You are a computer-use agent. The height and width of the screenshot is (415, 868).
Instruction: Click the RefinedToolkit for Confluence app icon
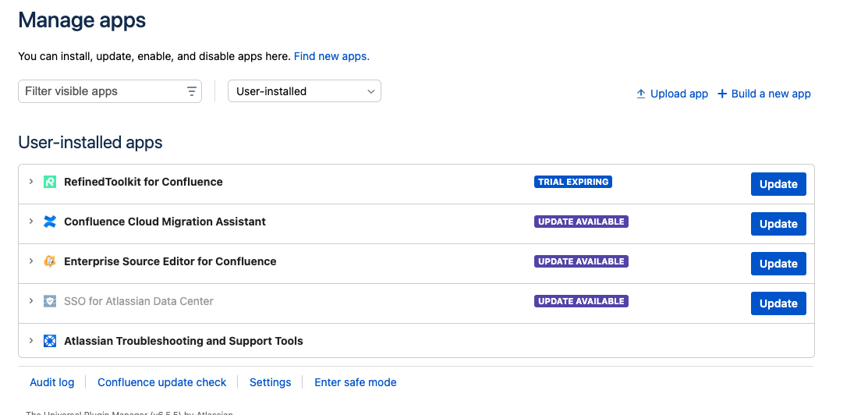(x=50, y=182)
